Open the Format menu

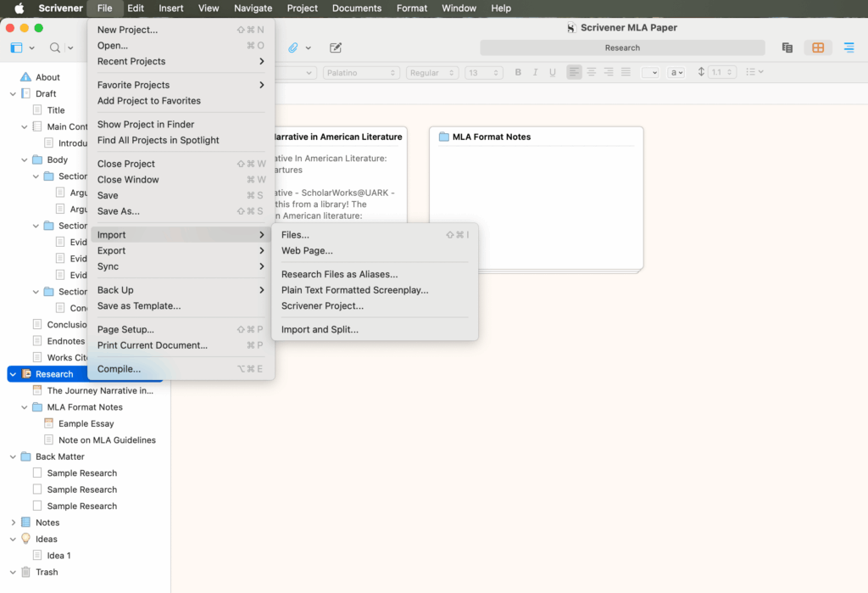click(412, 8)
